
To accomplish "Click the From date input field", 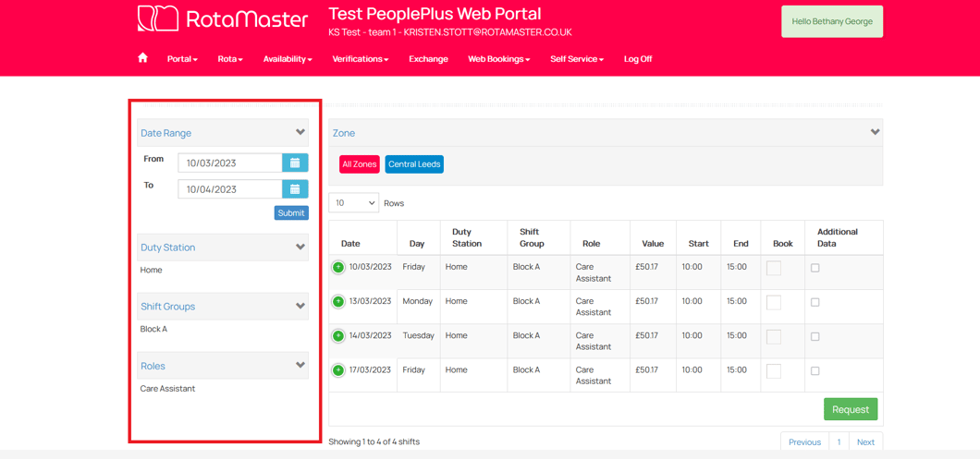I will [229, 163].
